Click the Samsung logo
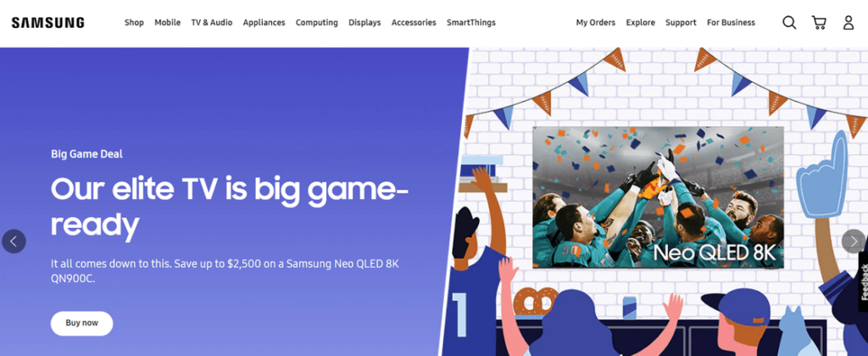The image size is (868, 356). tap(48, 23)
